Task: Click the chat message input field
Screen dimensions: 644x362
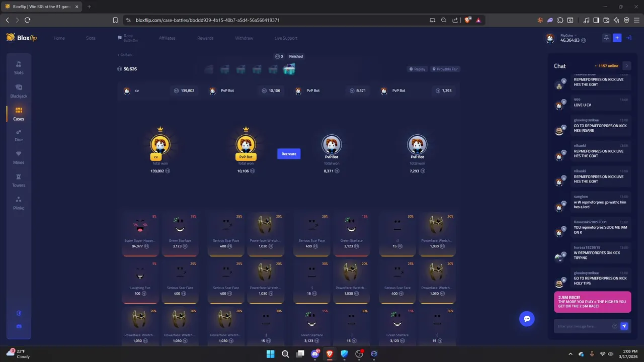Action: (584, 326)
